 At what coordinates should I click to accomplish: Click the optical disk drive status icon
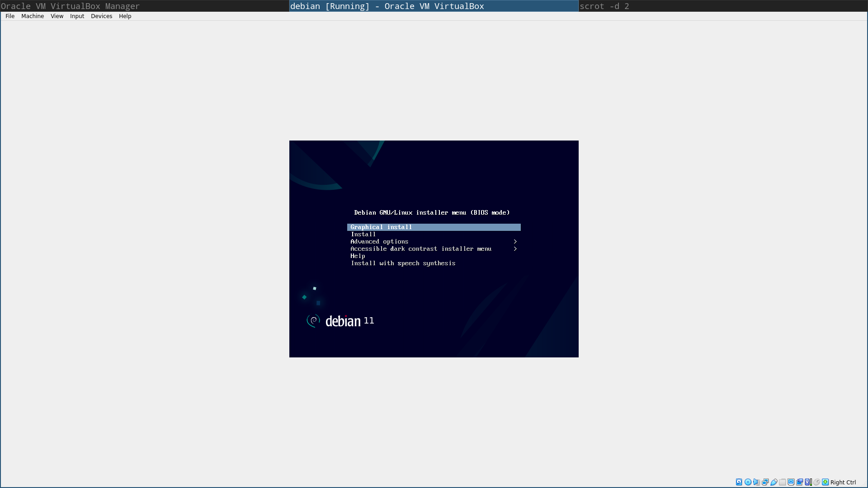click(748, 482)
